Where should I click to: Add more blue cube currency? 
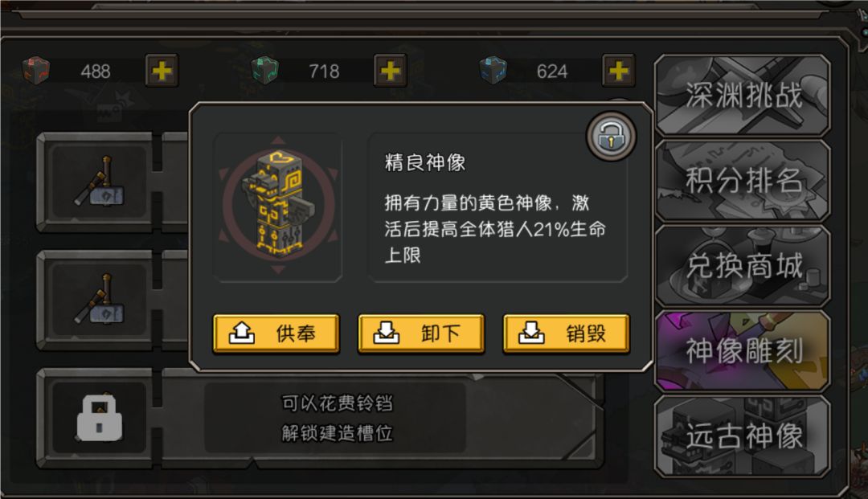[x=618, y=71]
